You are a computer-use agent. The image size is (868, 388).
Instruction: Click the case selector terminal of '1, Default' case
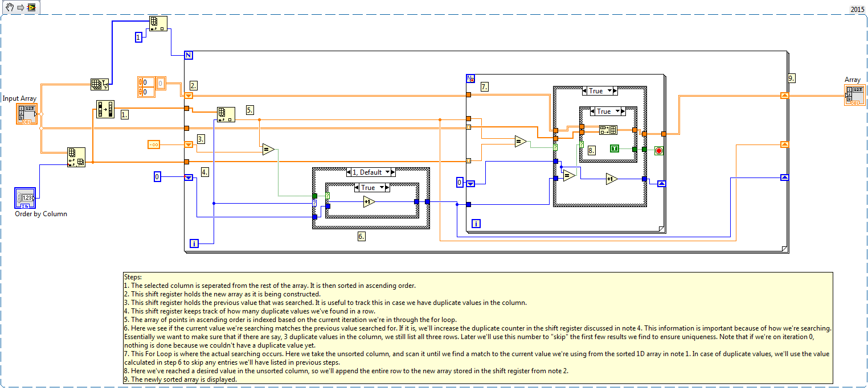(314, 203)
